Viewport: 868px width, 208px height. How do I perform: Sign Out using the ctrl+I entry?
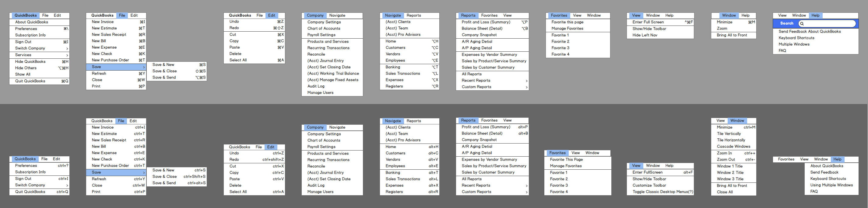point(39,179)
